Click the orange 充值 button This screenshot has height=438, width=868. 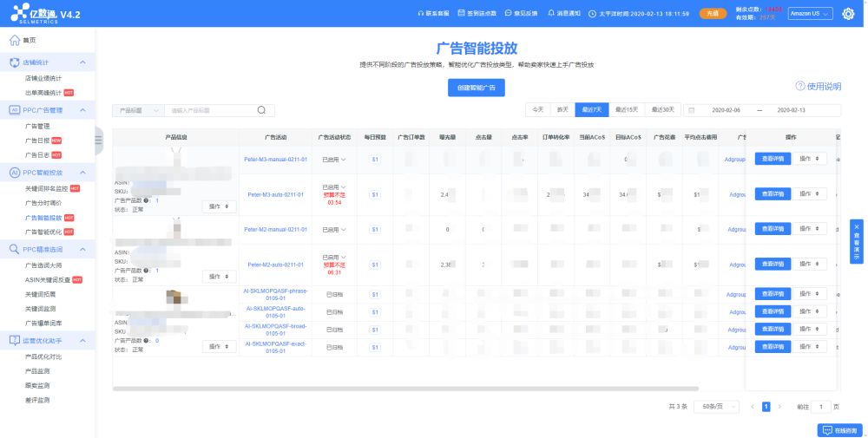tap(713, 13)
